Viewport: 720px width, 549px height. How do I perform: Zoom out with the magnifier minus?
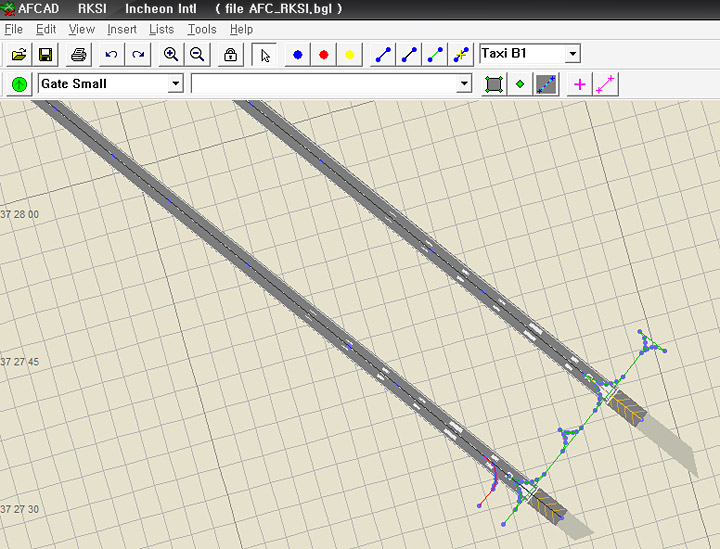coord(197,55)
